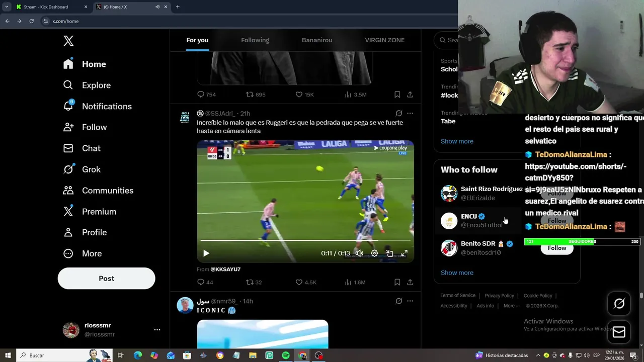Open more options on @nmr59_ post
Screen dimensions: 644x362
pos(410,301)
